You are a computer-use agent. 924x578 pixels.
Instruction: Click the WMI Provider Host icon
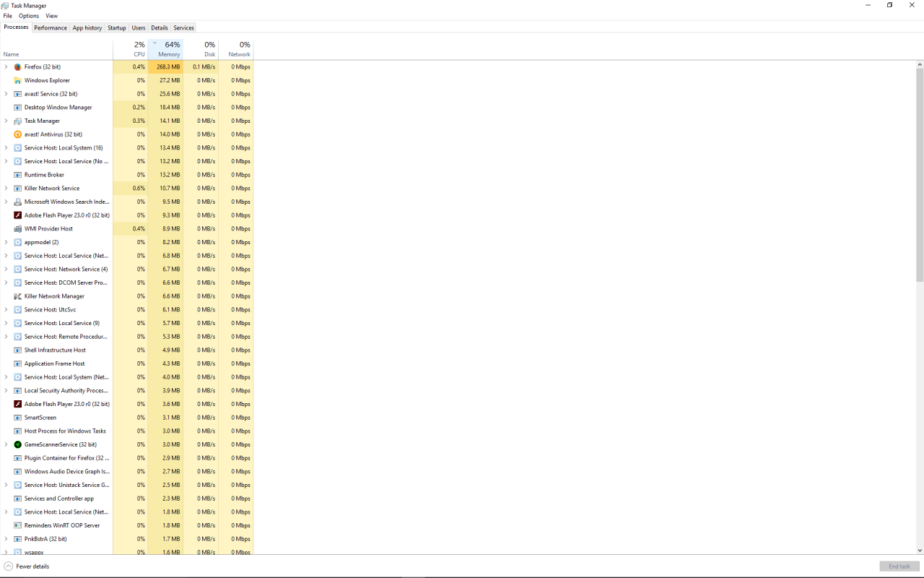point(18,229)
